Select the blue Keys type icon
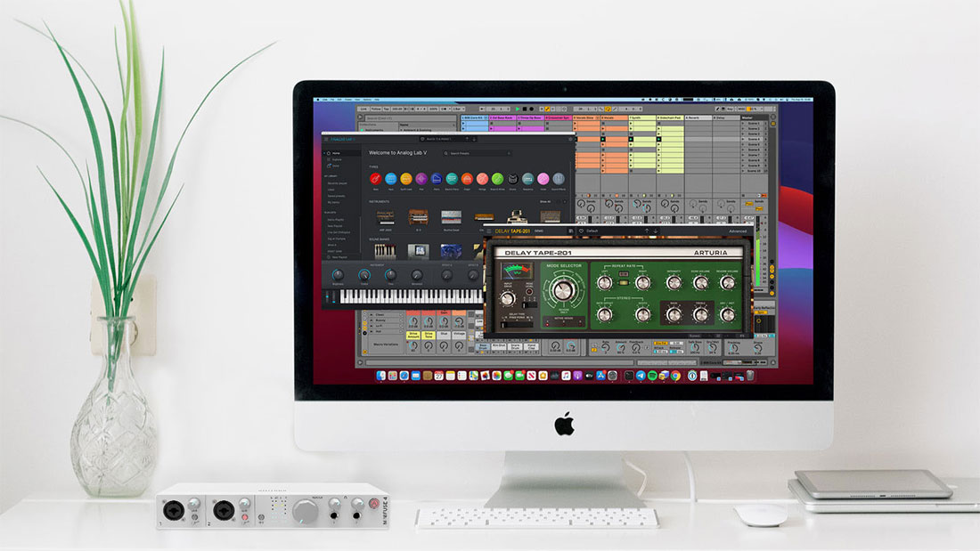The height and width of the screenshot is (551, 980). coord(390,179)
